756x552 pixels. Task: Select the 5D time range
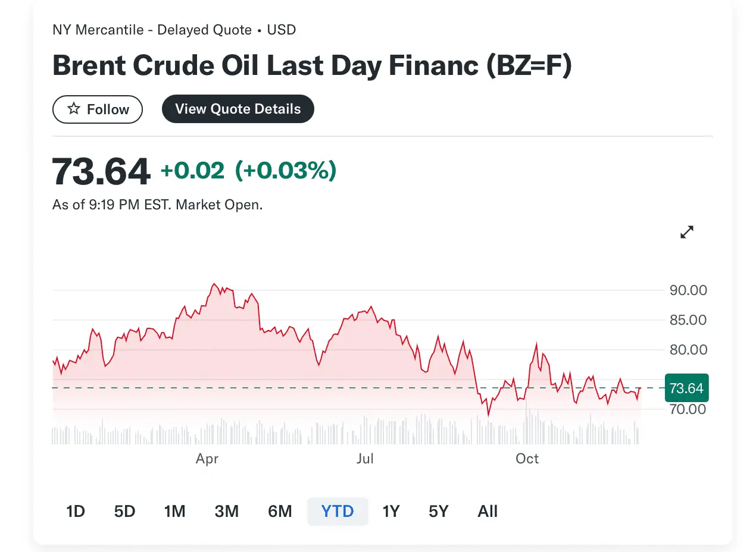click(x=125, y=512)
